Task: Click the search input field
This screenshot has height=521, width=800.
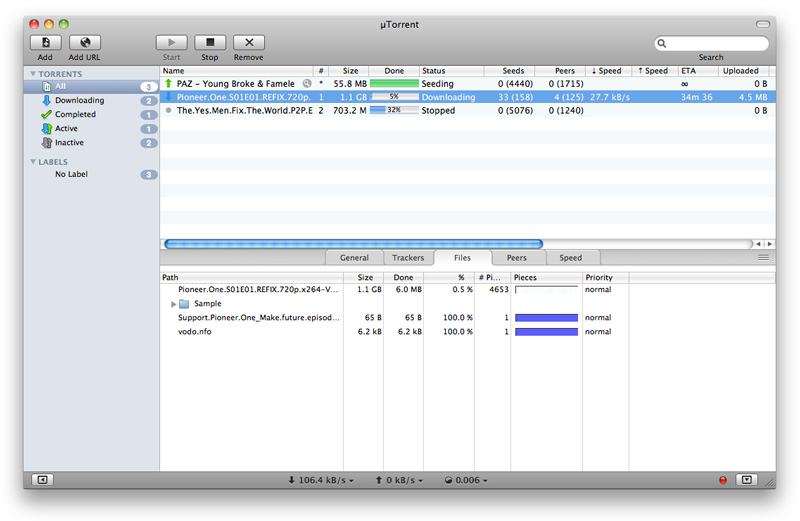Action: 714,43
